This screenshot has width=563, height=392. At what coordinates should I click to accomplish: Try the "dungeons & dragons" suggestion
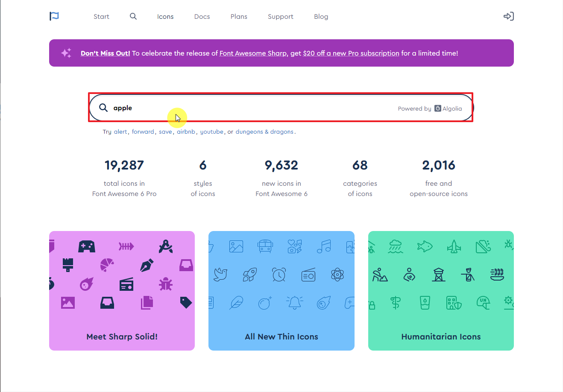click(x=264, y=132)
